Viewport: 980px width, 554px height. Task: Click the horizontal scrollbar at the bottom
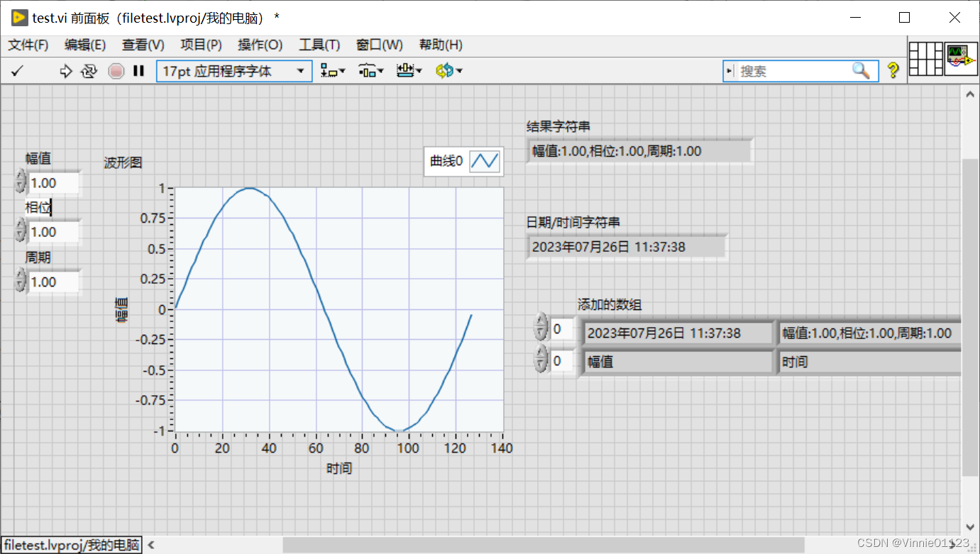pyautogui.click(x=497, y=545)
